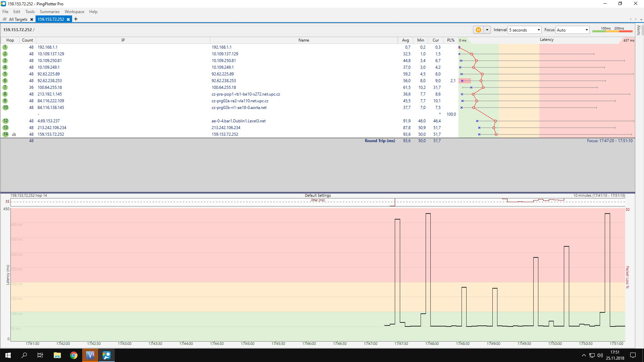Sort by the PL% column header

click(x=450, y=40)
